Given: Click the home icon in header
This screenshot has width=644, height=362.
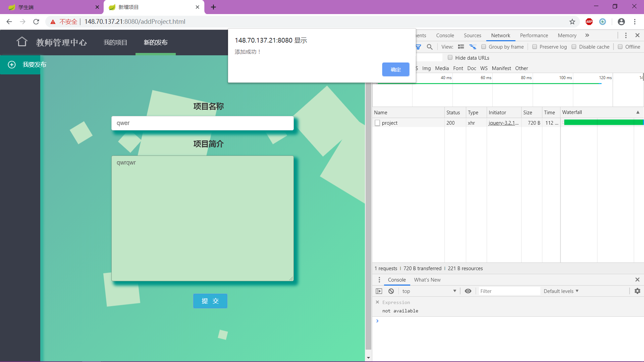Looking at the screenshot, I should pos(22,42).
